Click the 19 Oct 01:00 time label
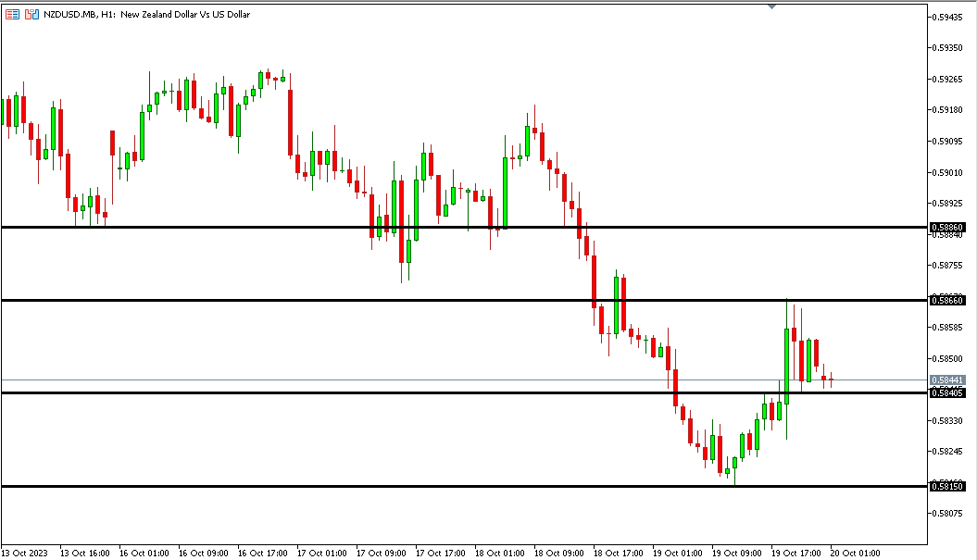 (677, 554)
